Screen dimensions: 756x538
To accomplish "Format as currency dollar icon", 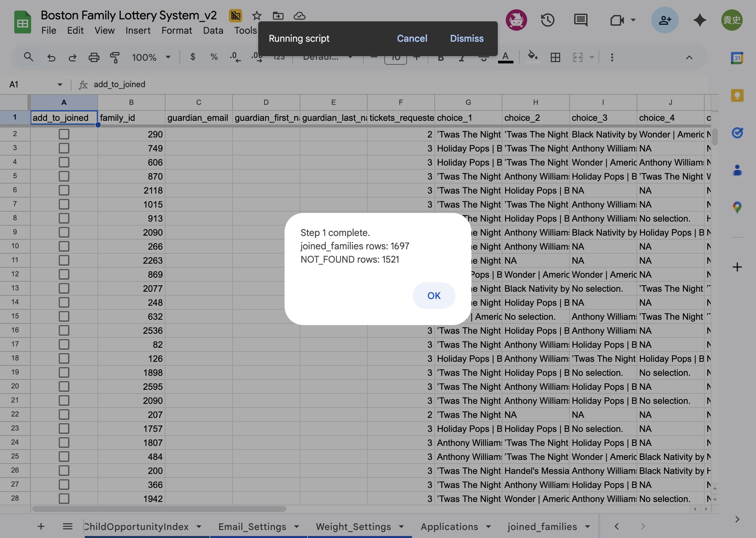I will [x=193, y=57].
